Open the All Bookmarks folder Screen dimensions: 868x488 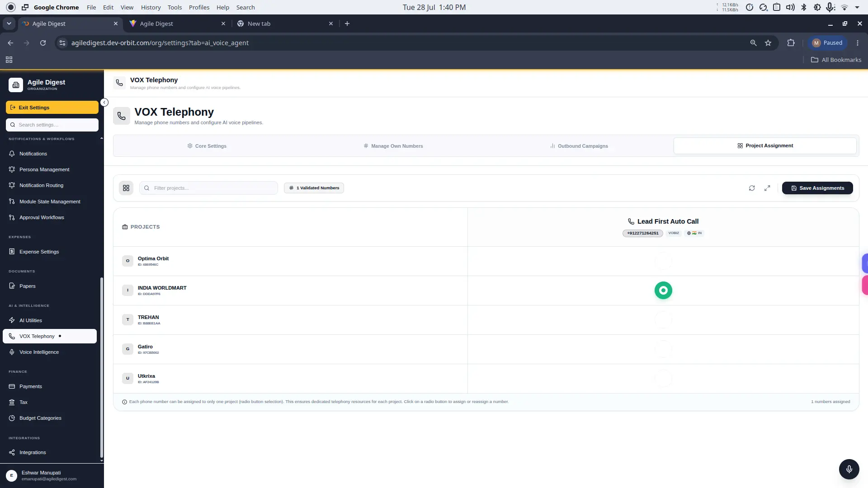pyautogui.click(x=836, y=60)
